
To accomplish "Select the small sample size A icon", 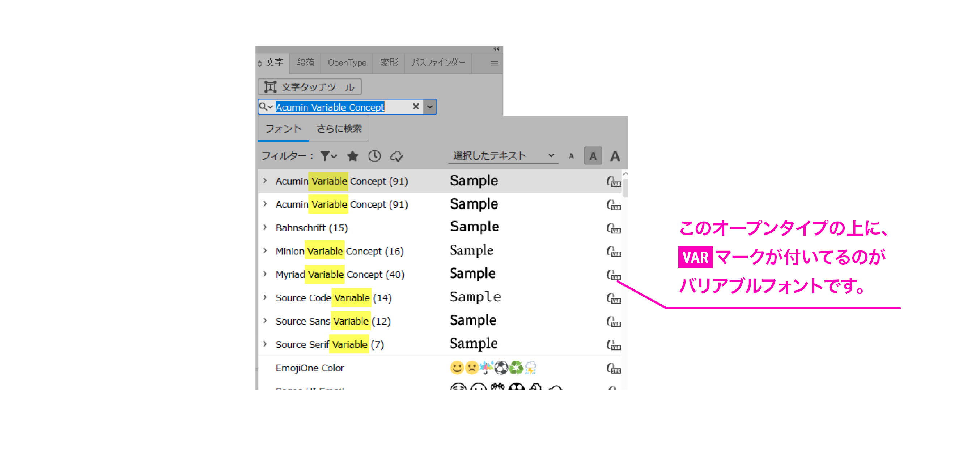I will [571, 156].
